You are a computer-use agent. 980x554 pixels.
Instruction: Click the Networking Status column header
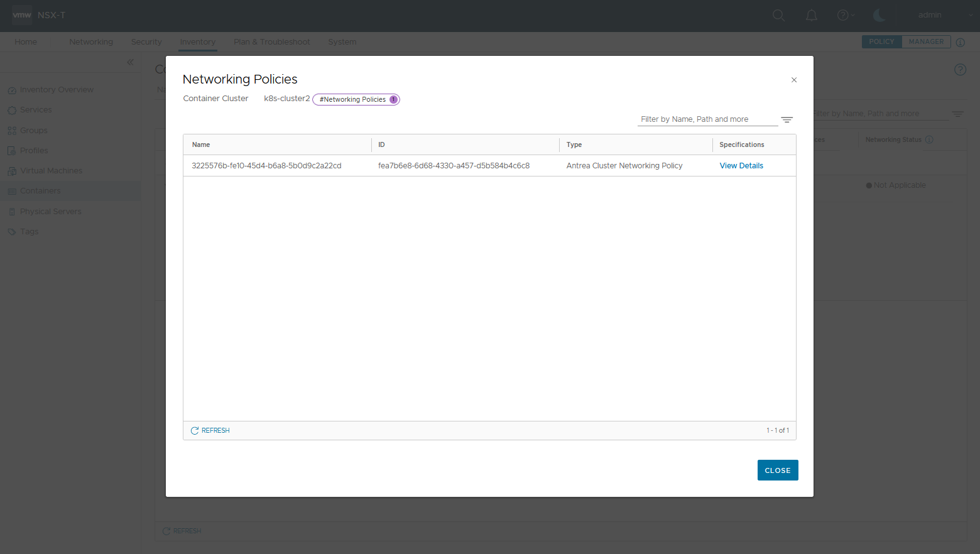click(x=893, y=139)
